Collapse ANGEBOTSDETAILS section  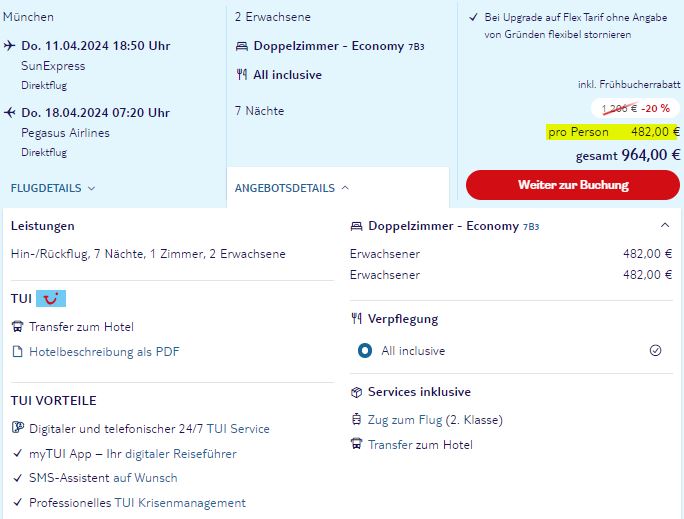coord(292,188)
